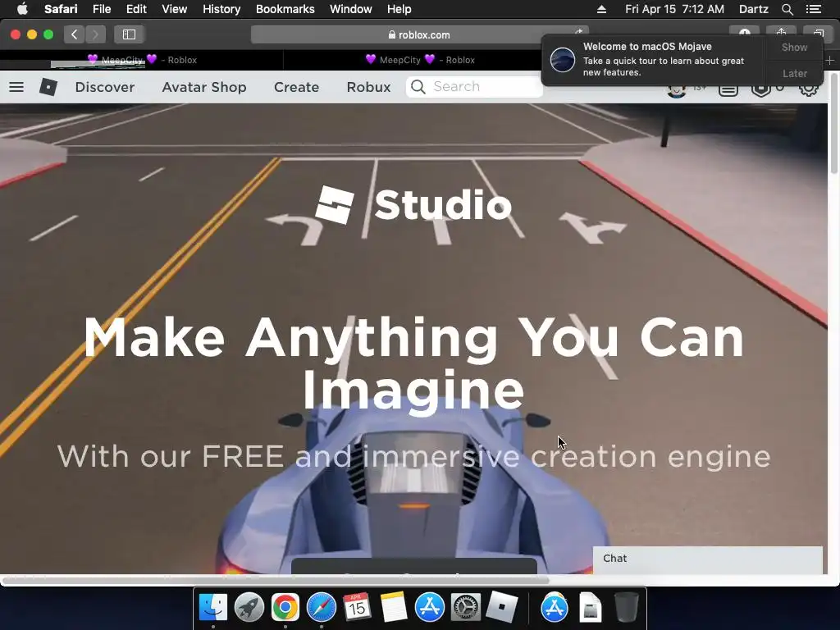Click the eject icon in menu bar
840x630 pixels.
tap(601, 9)
